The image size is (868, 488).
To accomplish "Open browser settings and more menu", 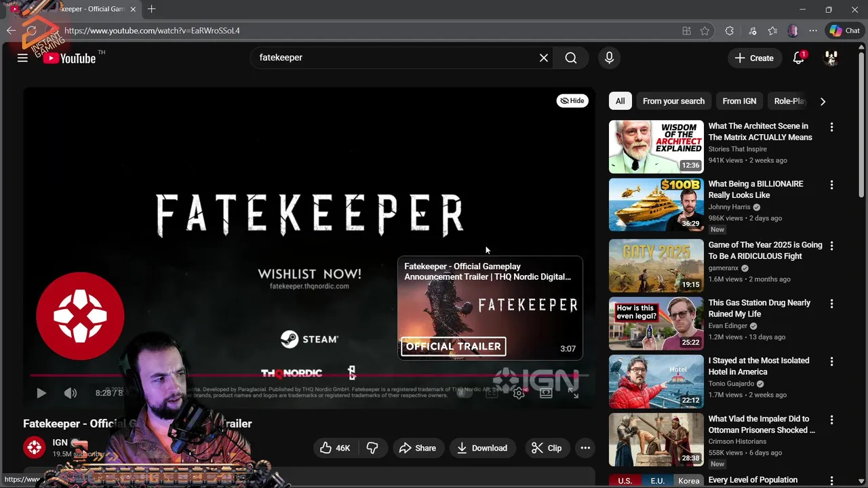I will [x=813, y=30].
